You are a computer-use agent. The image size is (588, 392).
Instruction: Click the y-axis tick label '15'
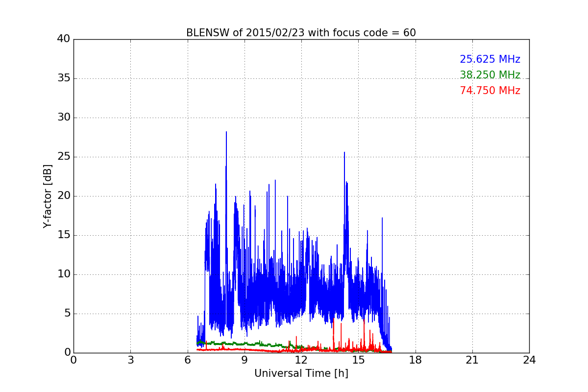tap(64, 235)
